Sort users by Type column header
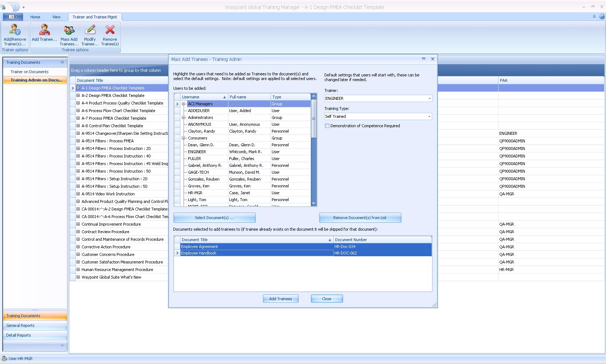Screen dimensions: 606x364 pyautogui.click(x=290, y=97)
